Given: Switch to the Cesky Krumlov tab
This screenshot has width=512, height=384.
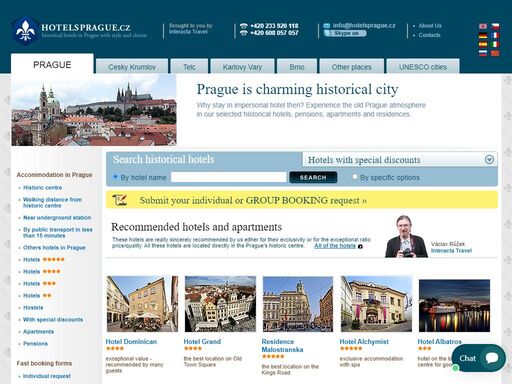Looking at the screenshot, I should coord(132,67).
